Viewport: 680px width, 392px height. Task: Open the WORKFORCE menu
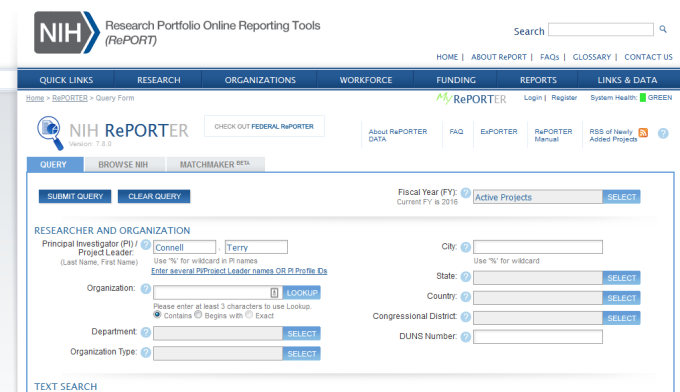(366, 80)
